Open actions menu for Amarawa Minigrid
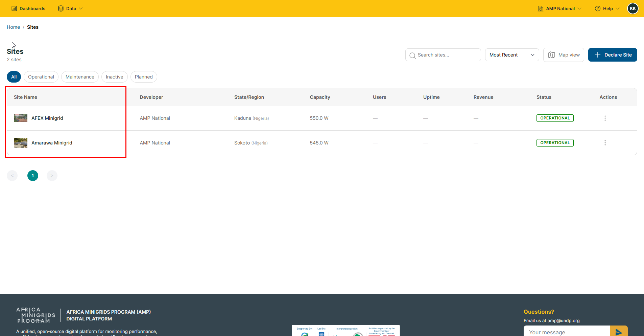Screen dimensions: 644x336 (605, 143)
